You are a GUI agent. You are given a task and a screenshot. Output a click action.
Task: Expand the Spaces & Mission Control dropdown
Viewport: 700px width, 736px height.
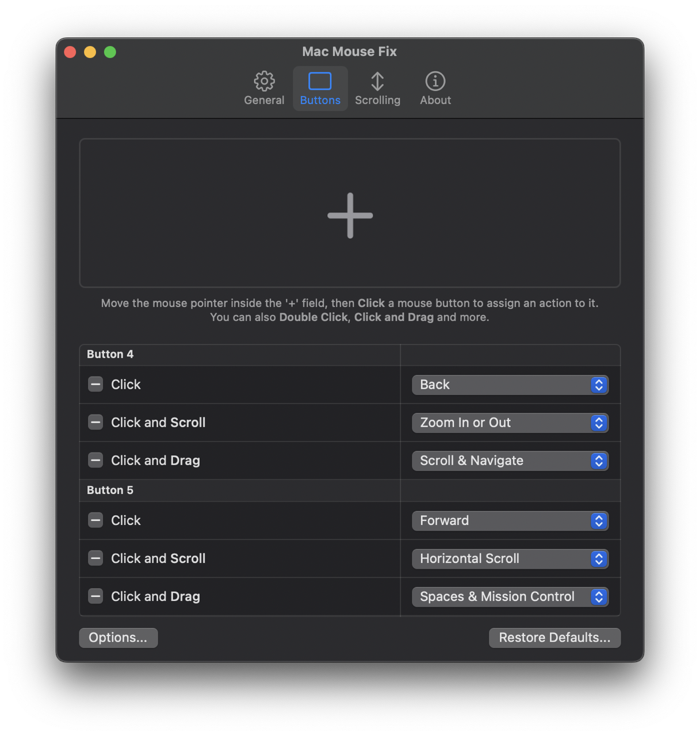510,596
